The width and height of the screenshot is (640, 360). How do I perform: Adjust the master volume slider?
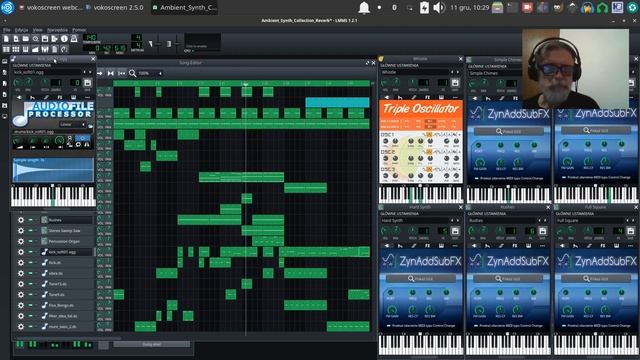(x=159, y=44)
